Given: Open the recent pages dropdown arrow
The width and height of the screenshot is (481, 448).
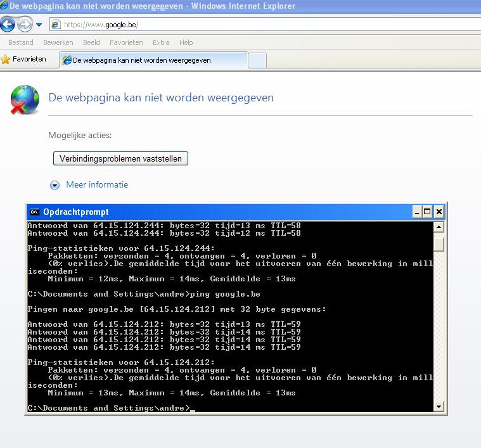Looking at the screenshot, I should pos(39,25).
